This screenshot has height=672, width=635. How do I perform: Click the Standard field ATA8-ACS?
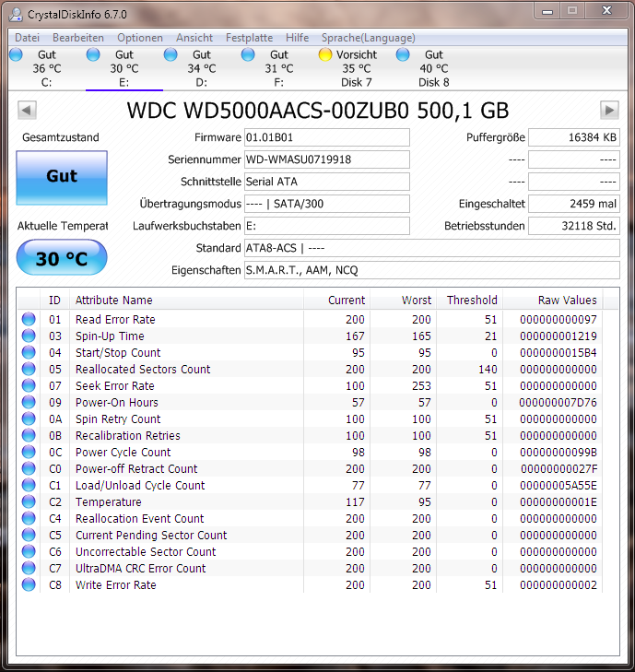point(432,248)
